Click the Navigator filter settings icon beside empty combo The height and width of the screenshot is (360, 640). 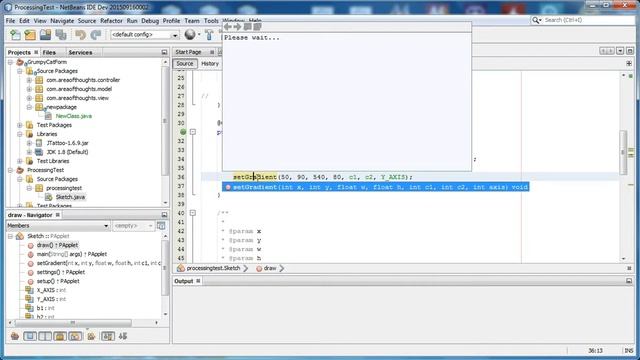pyautogui.click(x=161, y=226)
